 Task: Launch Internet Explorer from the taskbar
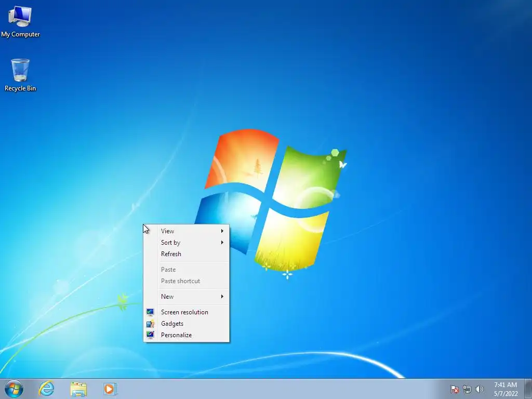click(46, 389)
